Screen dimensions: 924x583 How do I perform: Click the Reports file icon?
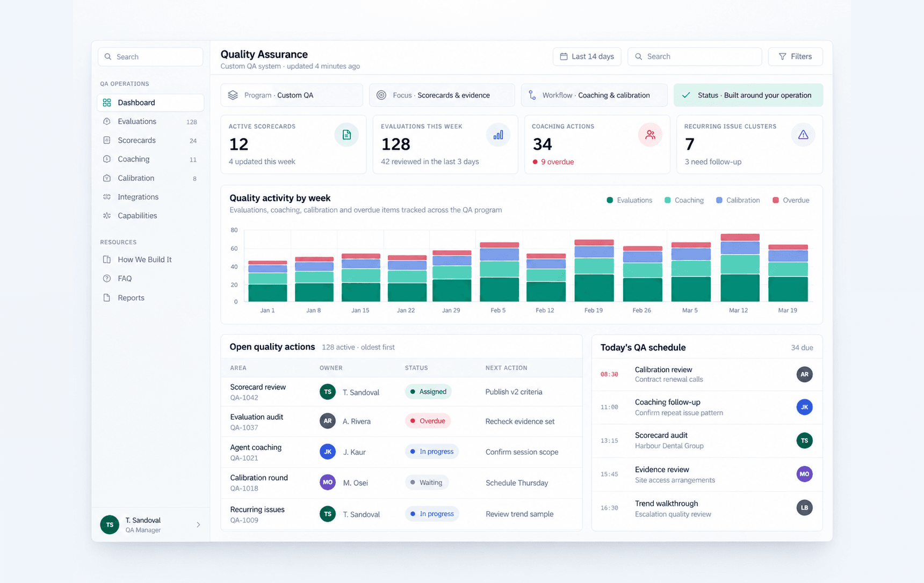pyautogui.click(x=107, y=298)
